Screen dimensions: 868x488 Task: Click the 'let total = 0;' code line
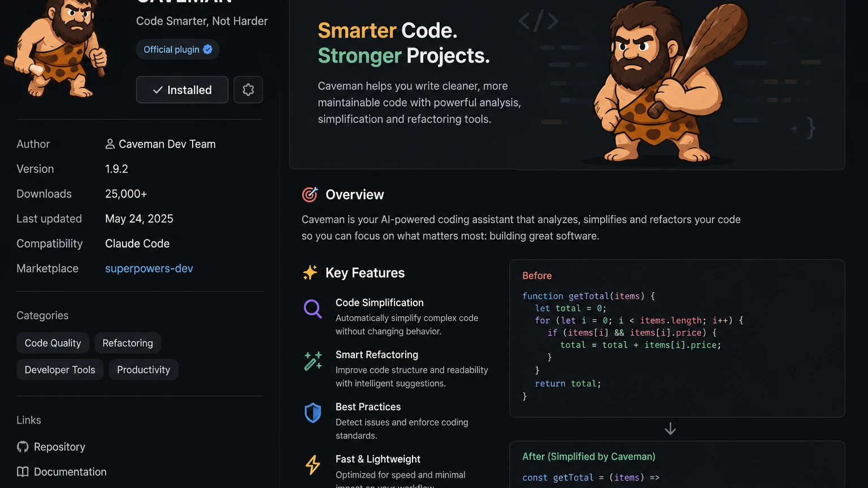pos(571,308)
